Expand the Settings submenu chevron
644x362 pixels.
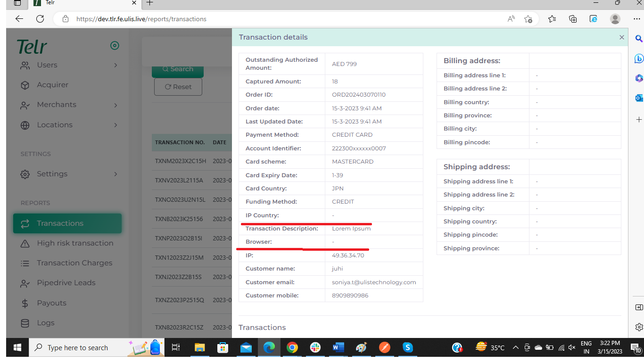point(116,174)
